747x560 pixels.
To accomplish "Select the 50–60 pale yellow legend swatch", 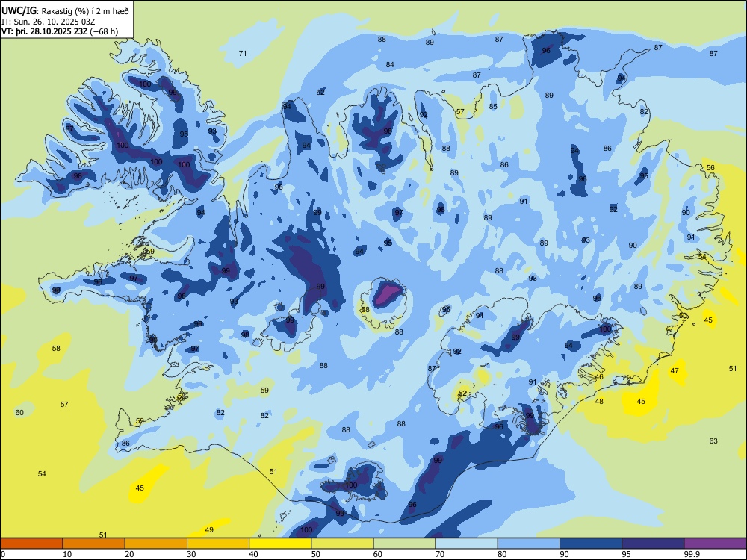I will click(x=342, y=544).
